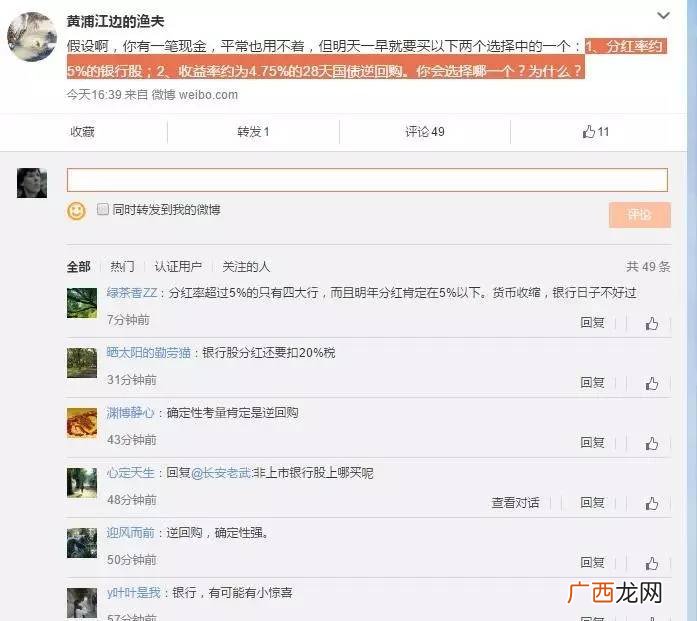Open 评论 49 comments button
Screen dimensions: 697x621
pos(425,132)
